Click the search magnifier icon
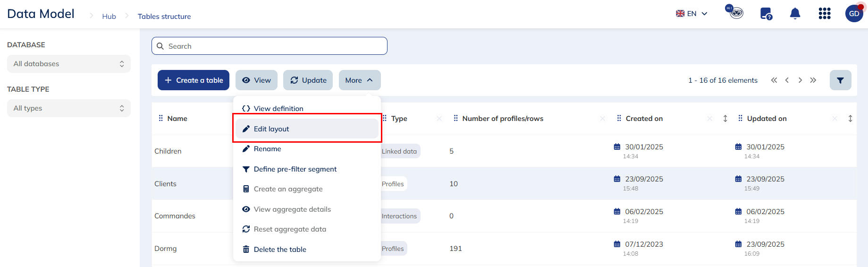The height and width of the screenshot is (267, 868). pos(160,46)
